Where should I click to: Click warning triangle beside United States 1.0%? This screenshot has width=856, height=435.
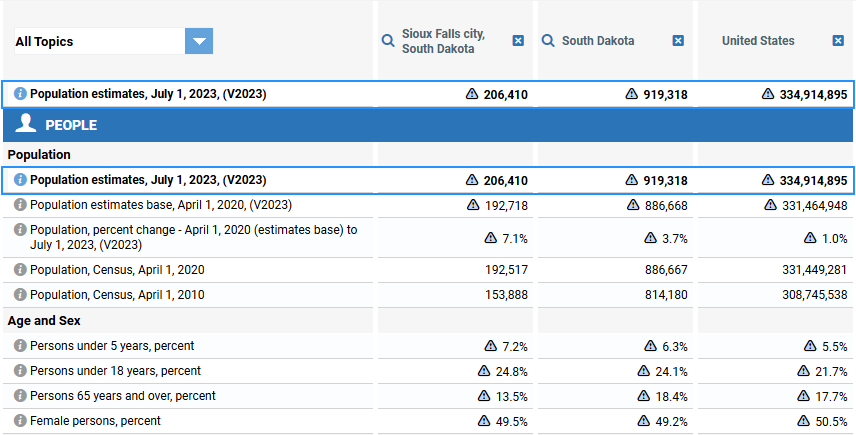810,238
